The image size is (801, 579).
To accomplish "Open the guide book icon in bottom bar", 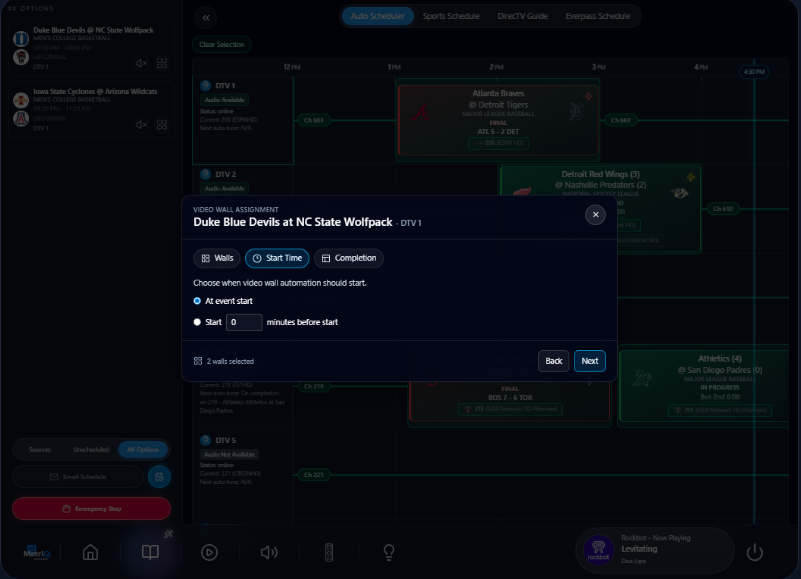I will pyautogui.click(x=149, y=552).
